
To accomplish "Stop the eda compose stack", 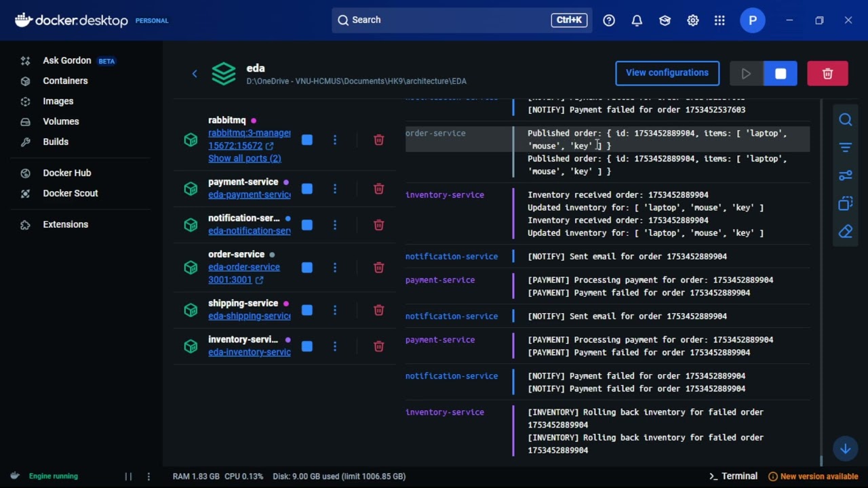I will [781, 73].
